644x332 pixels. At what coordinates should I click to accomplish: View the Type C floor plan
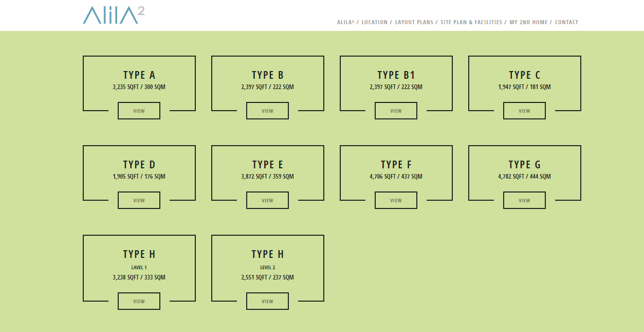pyautogui.click(x=524, y=111)
